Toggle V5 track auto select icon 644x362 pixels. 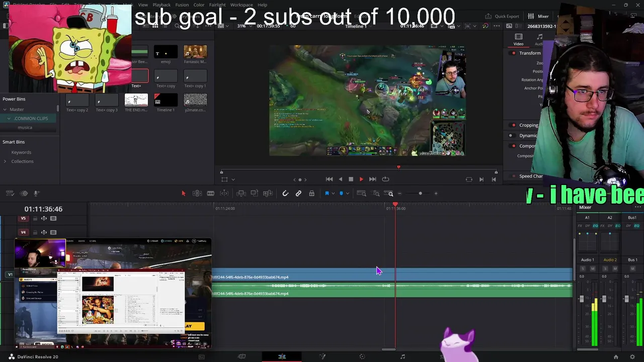[x=44, y=219]
